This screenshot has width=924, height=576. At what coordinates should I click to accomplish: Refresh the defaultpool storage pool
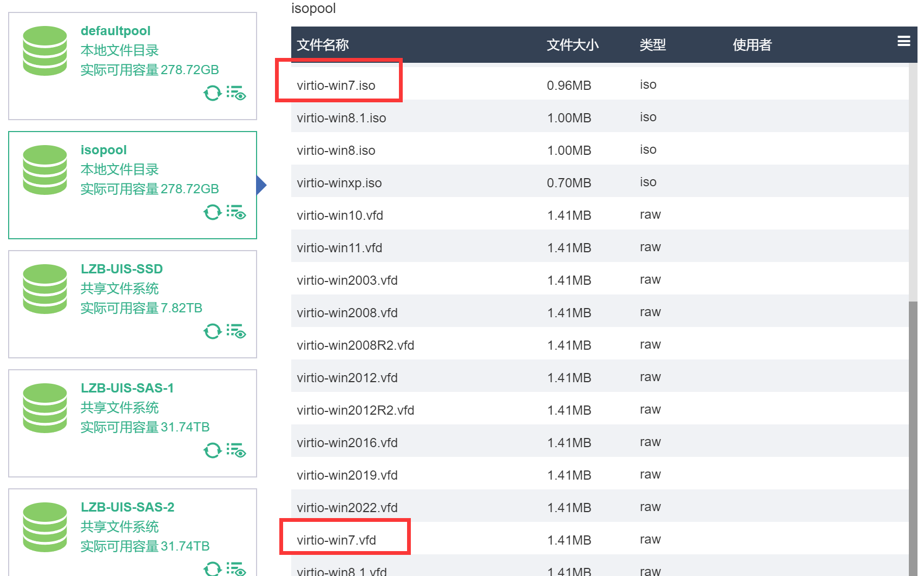[x=213, y=93]
